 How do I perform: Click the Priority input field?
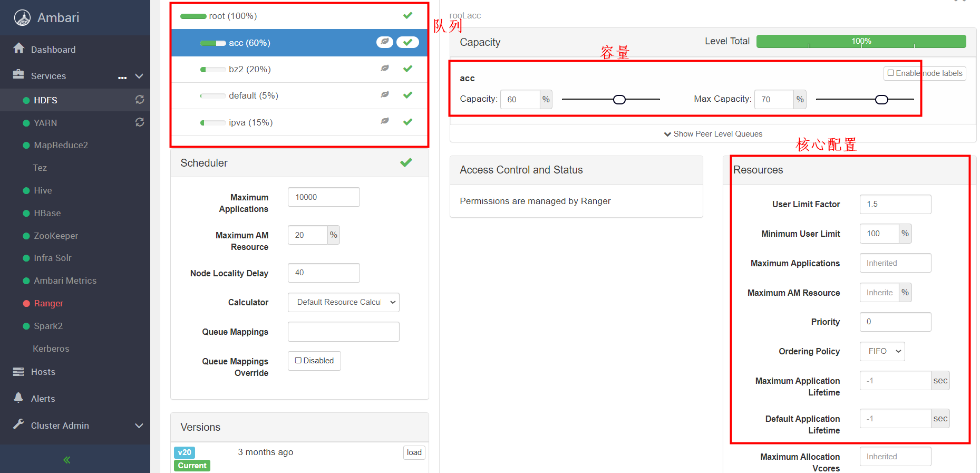(895, 322)
